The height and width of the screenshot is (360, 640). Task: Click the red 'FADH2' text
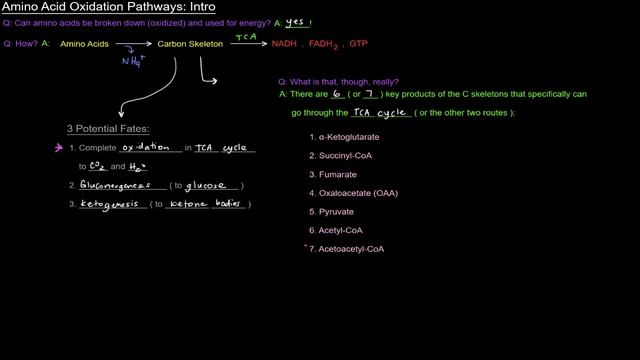323,44
